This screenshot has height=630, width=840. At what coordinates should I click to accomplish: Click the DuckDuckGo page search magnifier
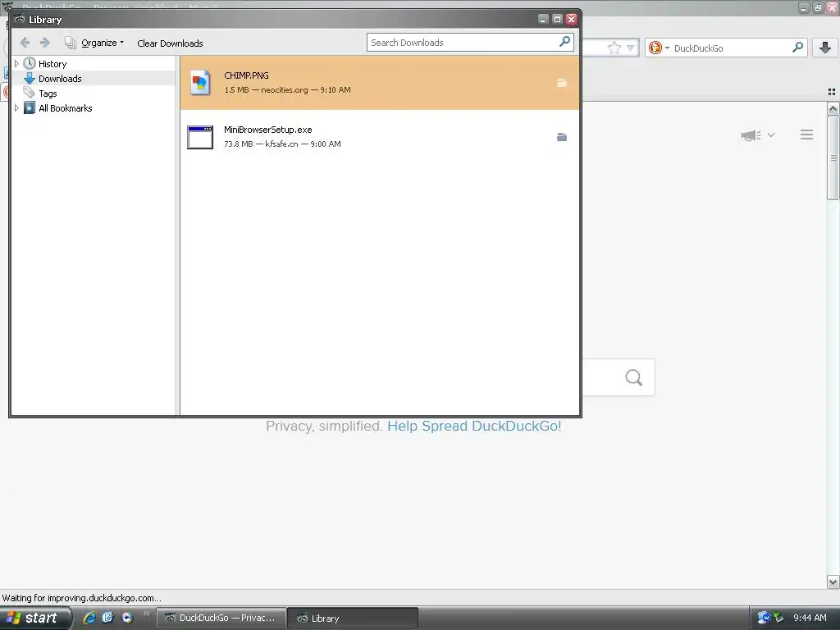click(634, 377)
